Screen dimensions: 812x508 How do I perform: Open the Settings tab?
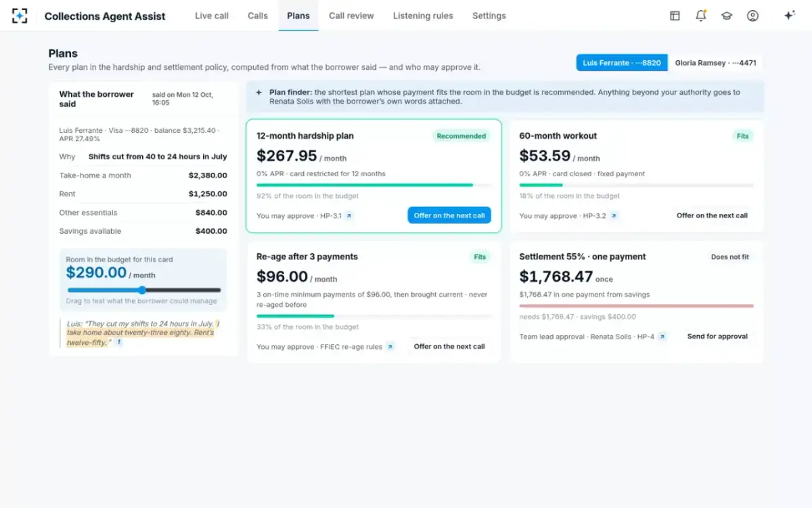click(489, 16)
